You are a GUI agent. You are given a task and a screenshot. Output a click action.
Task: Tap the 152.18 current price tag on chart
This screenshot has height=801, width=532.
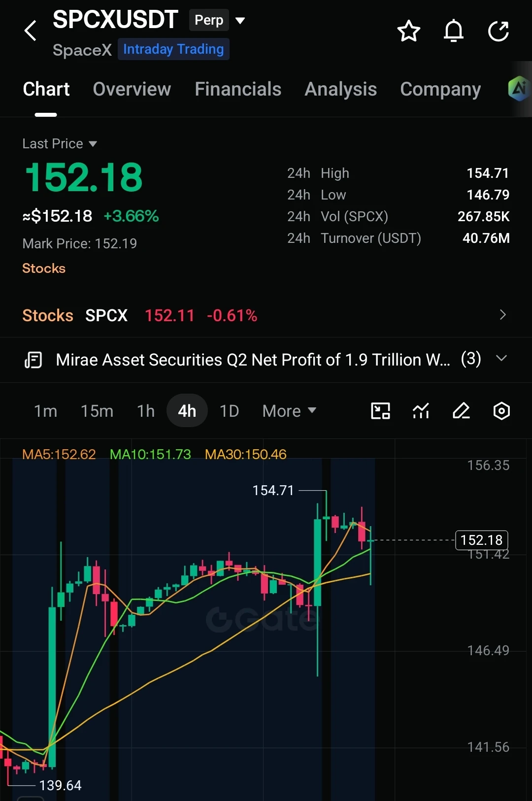tap(481, 540)
